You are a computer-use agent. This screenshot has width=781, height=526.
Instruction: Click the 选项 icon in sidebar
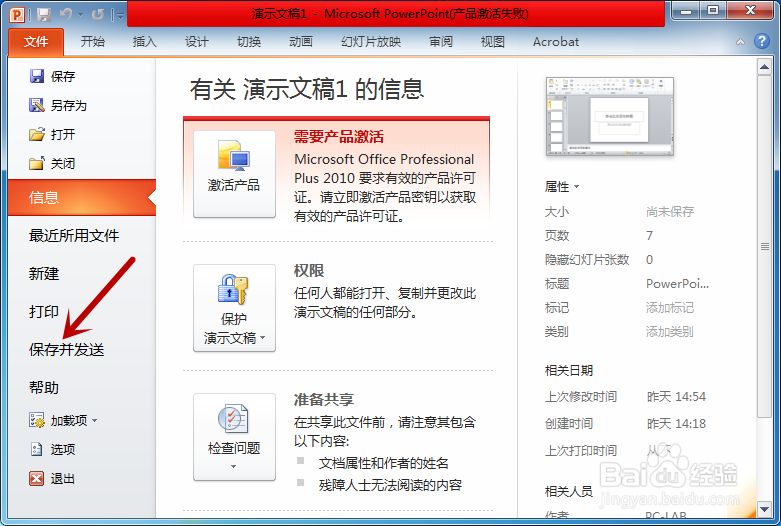click(37, 449)
